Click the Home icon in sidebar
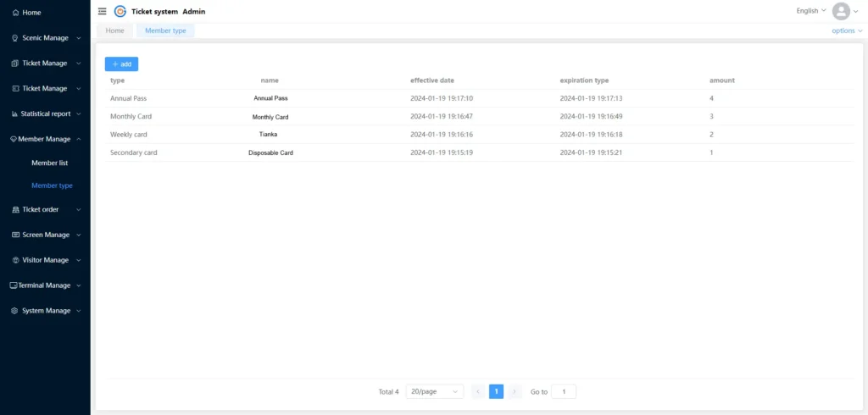Viewport: 868px width, 415px height. [15, 13]
